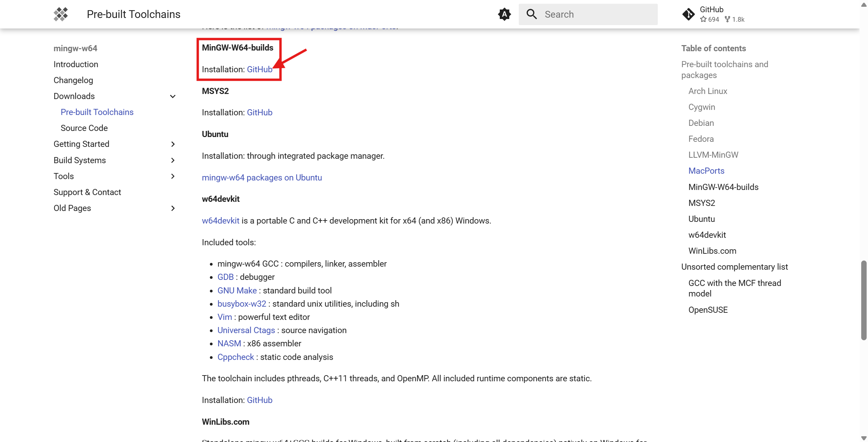The height and width of the screenshot is (442, 868).
Task: Open the Changelog navigation item
Action: [x=73, y=80]
